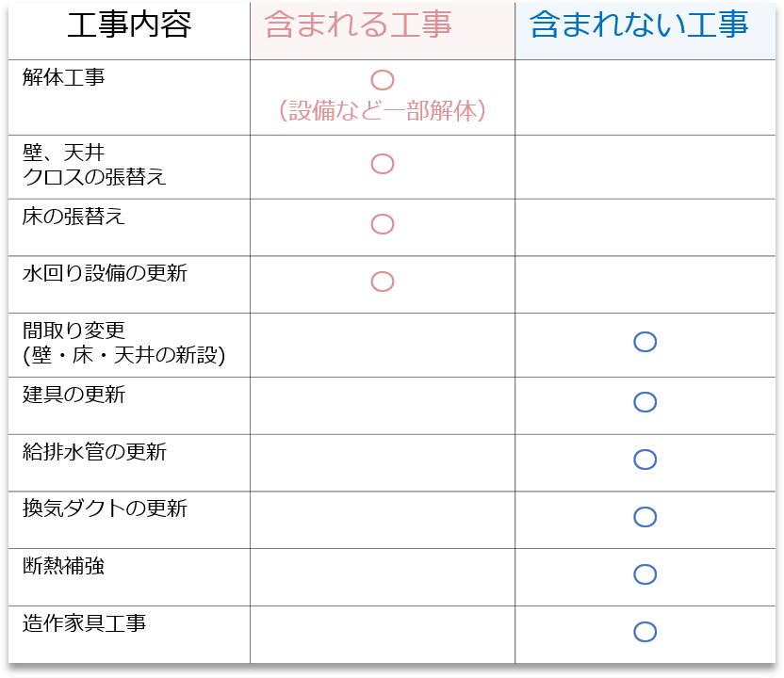The height and width of the screenshot is (678, 784).
Task: Click the 解体工事 label text
Action: (64, 77)
